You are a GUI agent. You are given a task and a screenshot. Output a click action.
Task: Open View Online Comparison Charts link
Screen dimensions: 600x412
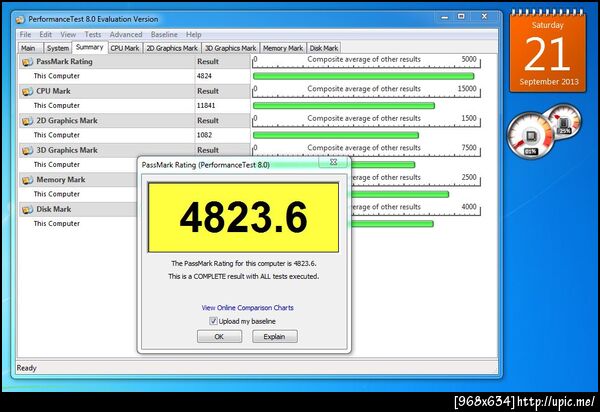248,308
